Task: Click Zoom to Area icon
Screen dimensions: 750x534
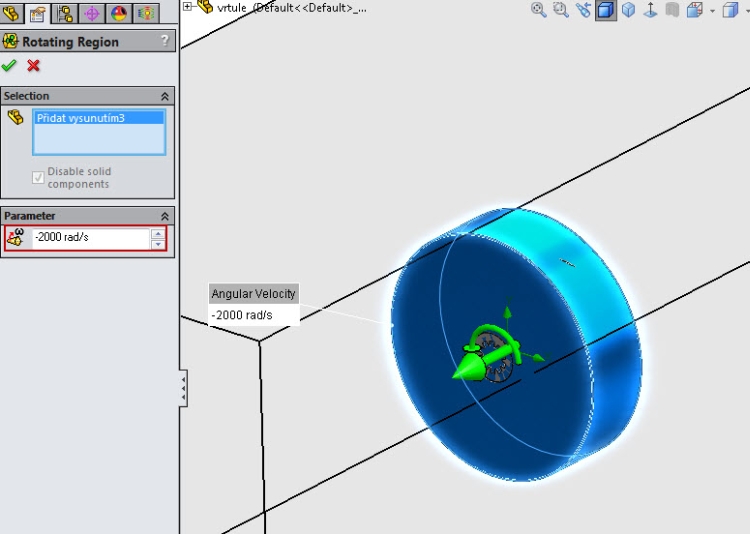Action: [561, 10]
